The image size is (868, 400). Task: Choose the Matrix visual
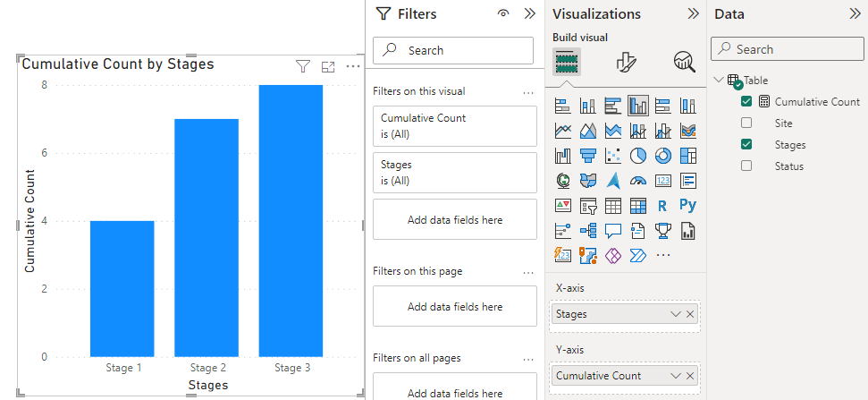click(x=638, y=206)
